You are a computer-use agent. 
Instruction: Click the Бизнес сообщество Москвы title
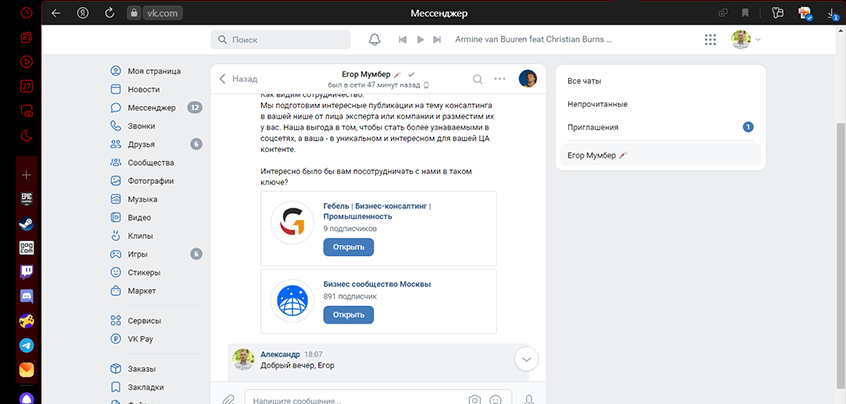pyautogui.click(x=377, y=284)
